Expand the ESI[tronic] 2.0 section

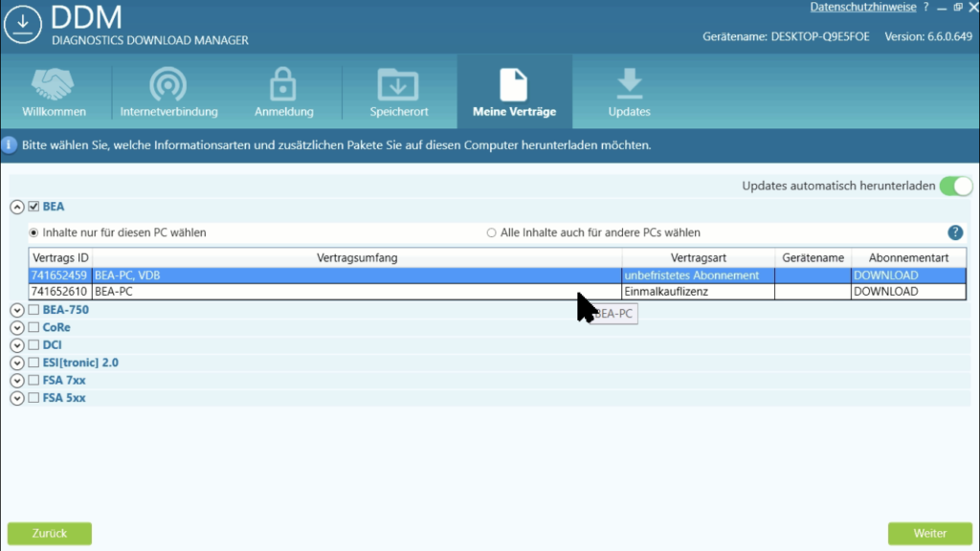[x=17, y=363]
